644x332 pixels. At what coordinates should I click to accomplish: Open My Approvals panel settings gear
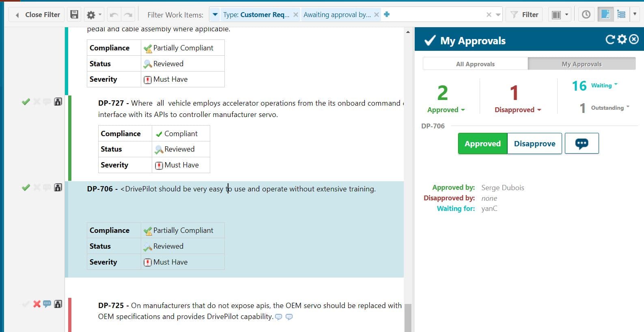tap(622, 39)
